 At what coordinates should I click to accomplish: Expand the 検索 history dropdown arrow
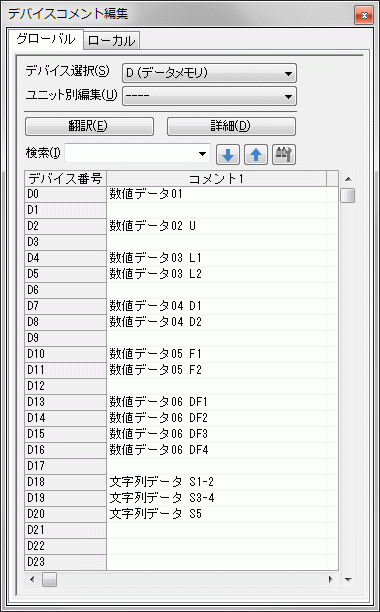pos(202,154)
